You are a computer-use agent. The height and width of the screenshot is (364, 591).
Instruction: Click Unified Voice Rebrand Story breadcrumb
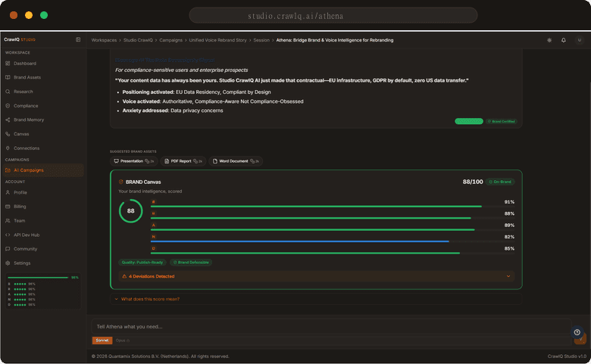coord(217,40)
